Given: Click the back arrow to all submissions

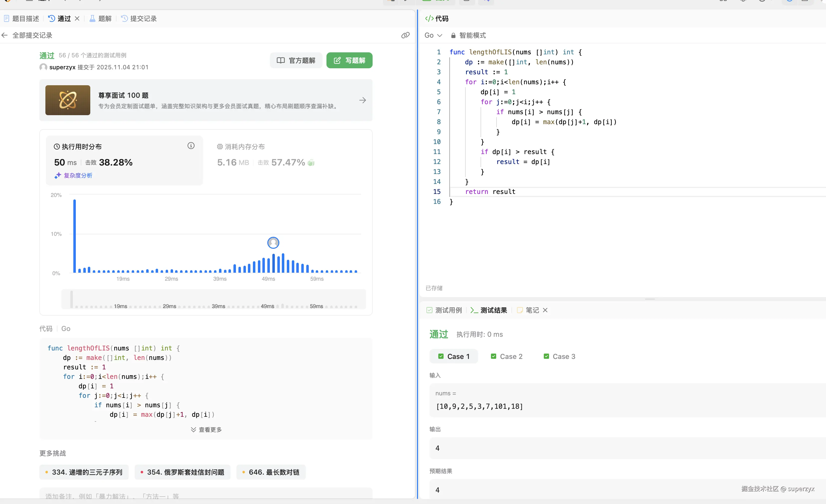Looking at the screenshot, I should point(5,35).
